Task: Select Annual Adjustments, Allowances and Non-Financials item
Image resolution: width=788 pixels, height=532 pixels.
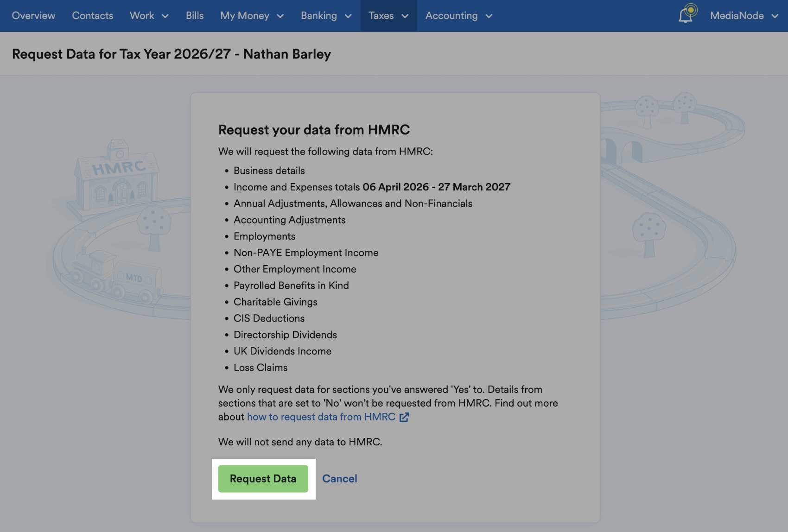Action: coord(353,203)
